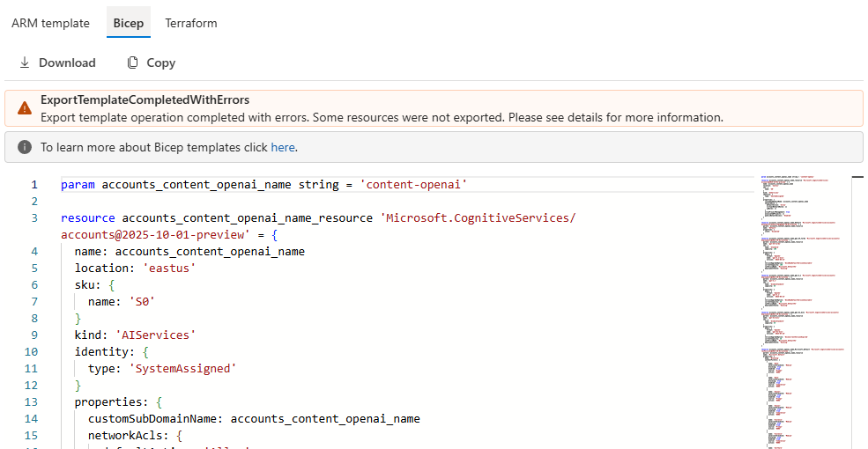Click the ExportTemplateCompletedWithErrors heading
The image size is (868, 449).
coord(145,100)
